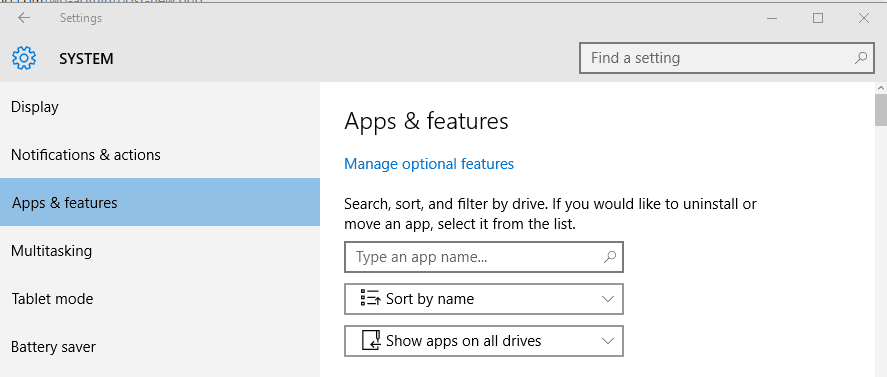The width and height of the screenshot is (887, 377).
Task: Open Display settings
Action: click(x=160, y=107)
